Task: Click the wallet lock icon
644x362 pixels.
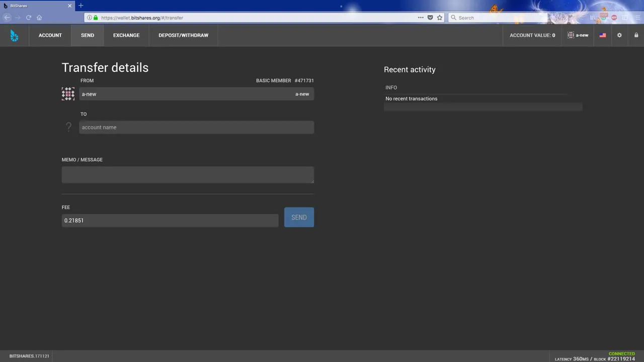Action: (636, 35)
